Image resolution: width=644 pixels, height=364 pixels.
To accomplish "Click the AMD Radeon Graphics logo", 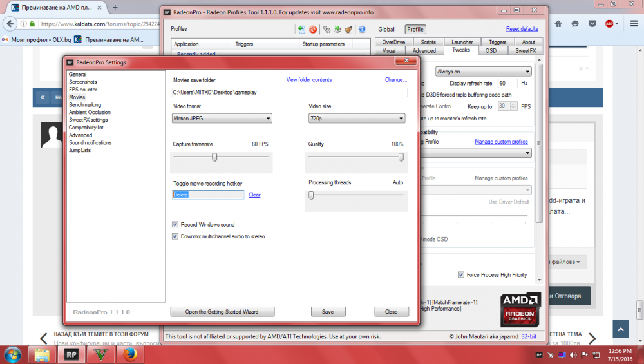I will (x=520, y=310).
